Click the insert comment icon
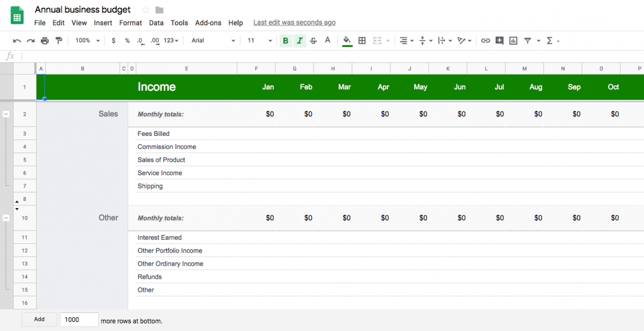This screenshot has height=331, width=644. click(499, 41)
